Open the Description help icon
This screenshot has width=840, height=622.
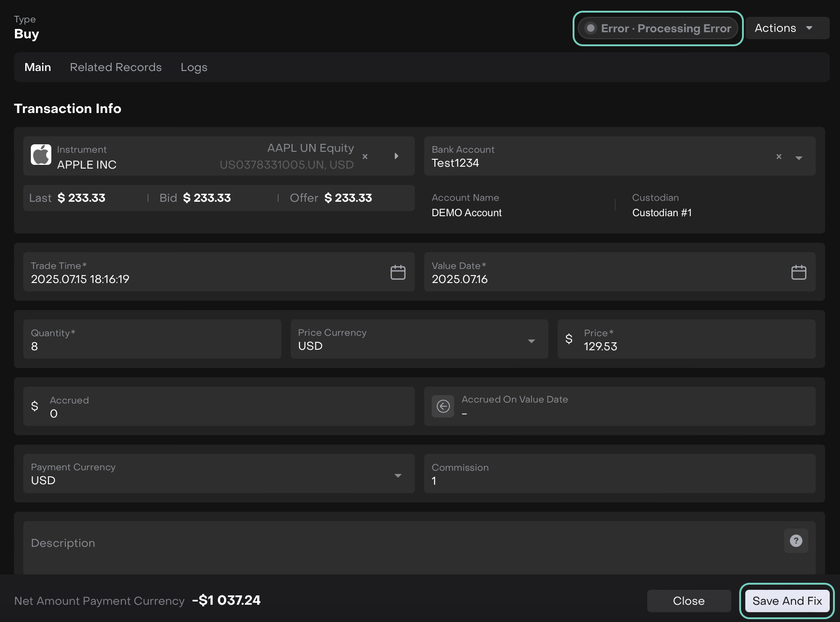click(796, 541)
